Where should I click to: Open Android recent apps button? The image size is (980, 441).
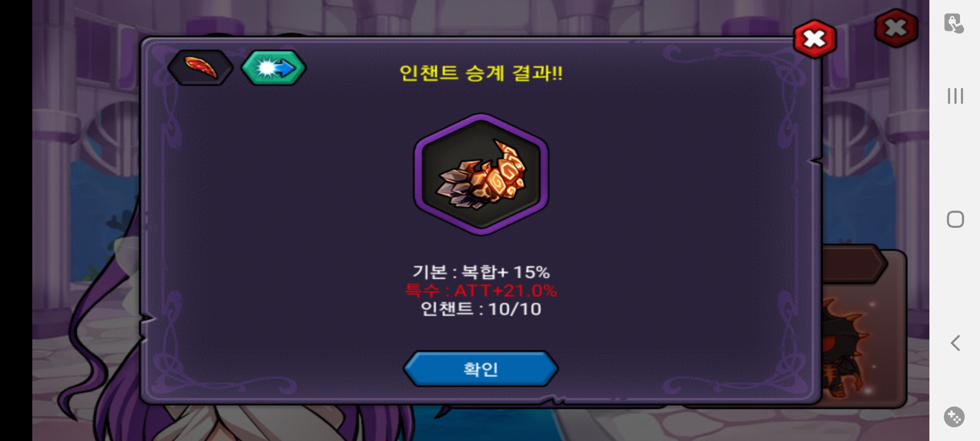coord(955,96)
